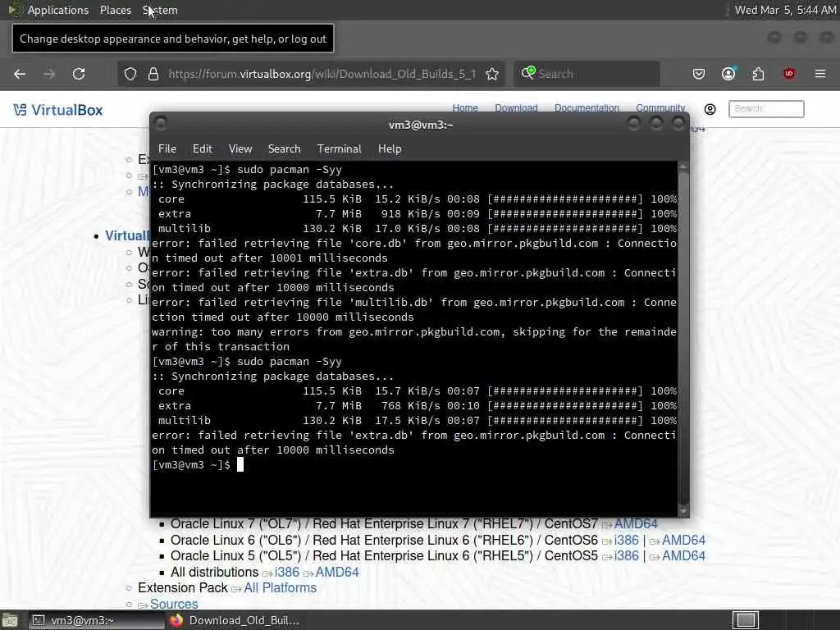Open the terminal Search menu

285,149
